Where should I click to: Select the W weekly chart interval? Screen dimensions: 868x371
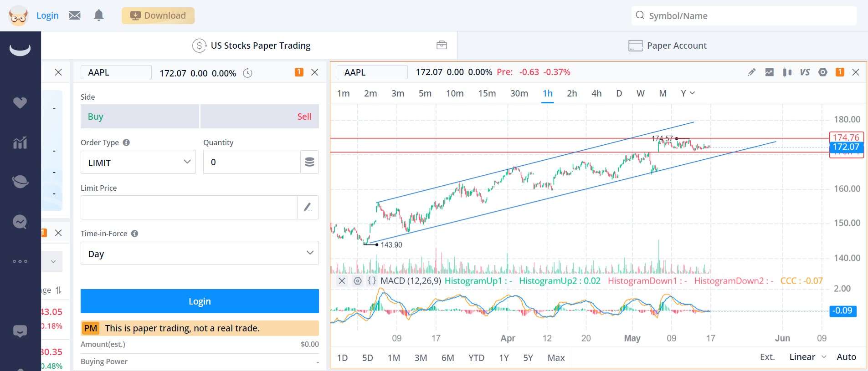(641, 93)
